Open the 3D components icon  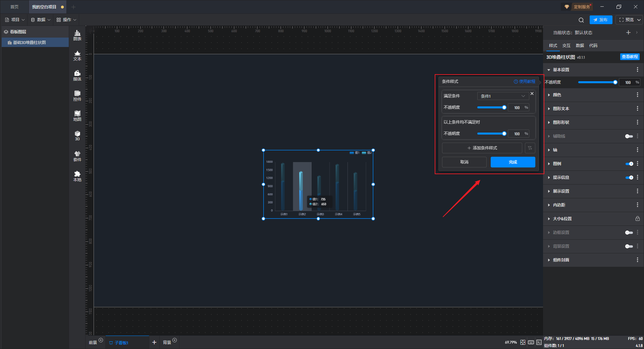[x=77, y=136]
